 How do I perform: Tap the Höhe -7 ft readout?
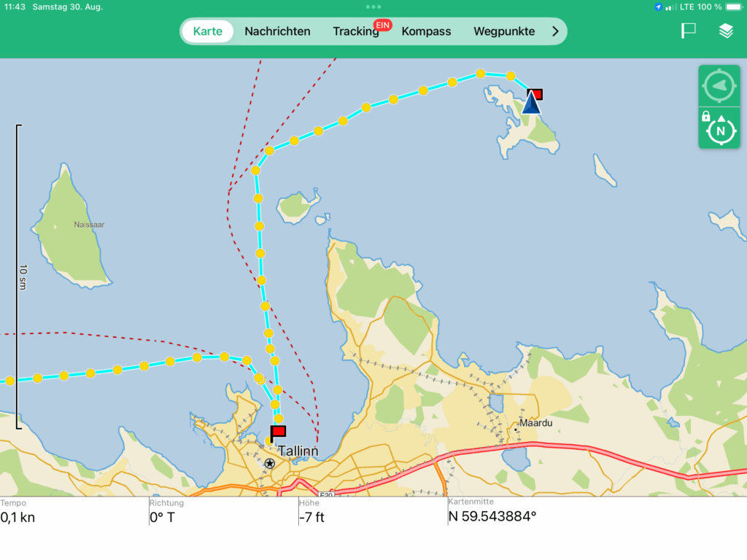click(x=373, y=511)
